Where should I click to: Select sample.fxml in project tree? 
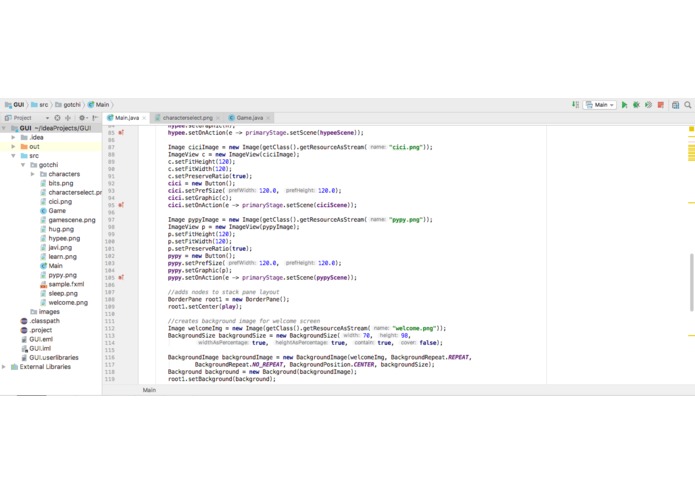[x=62, y=284]
